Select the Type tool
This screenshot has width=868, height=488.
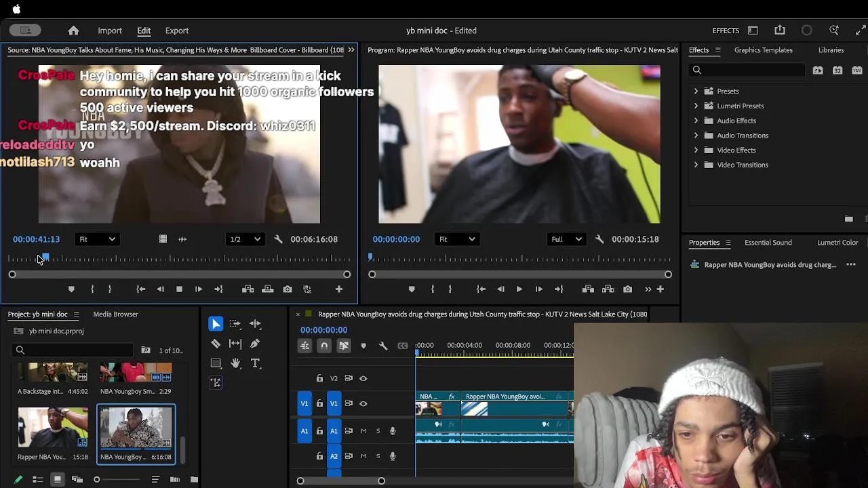(x=255, y=363)
